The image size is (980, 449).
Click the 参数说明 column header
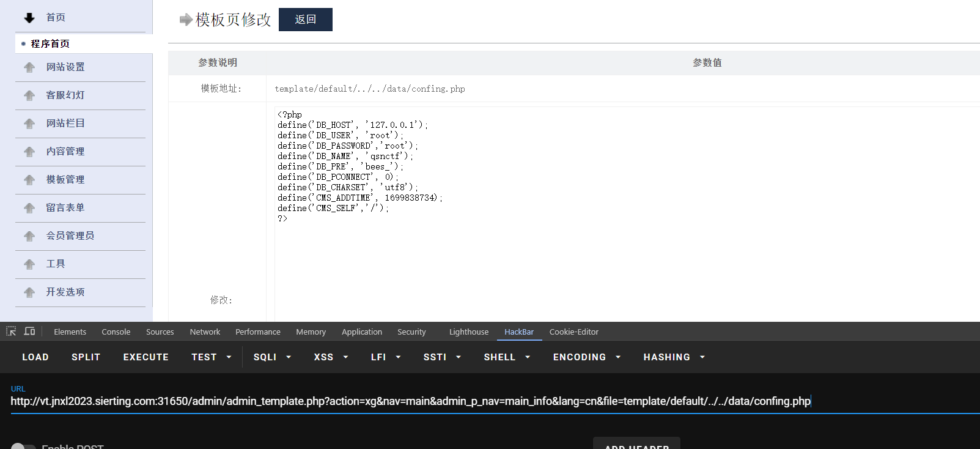coord(218,63)
